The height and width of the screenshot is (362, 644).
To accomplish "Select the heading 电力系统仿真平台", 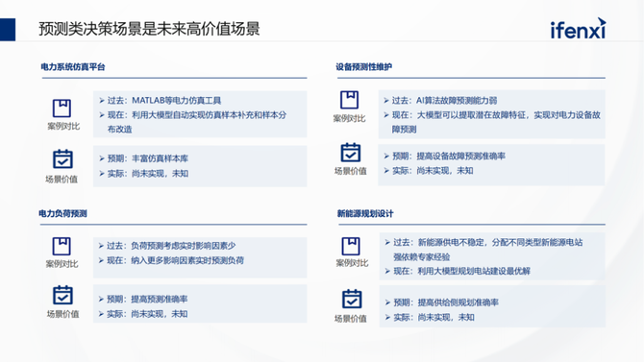I will tap(73, 67).
